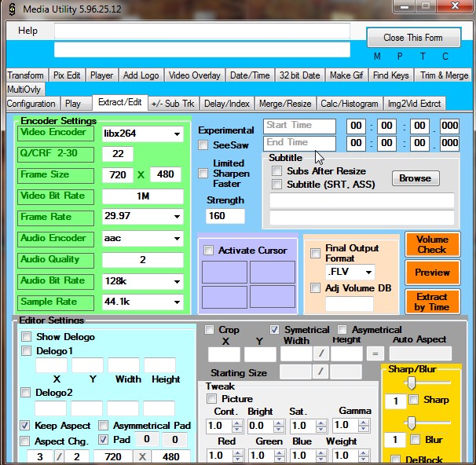Enable Subs After Resize option
476x465 pixels.
pyautogui.click(x=276, y=170)
